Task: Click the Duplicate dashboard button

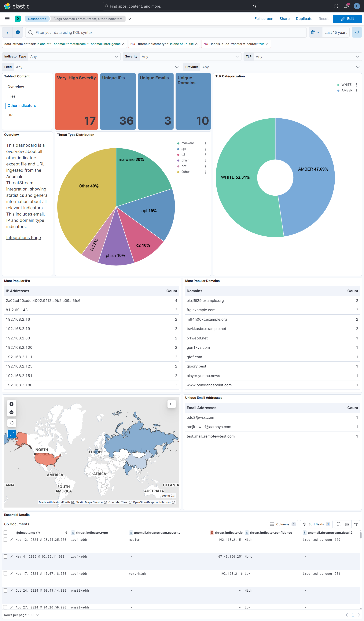Action: (304, 18)
